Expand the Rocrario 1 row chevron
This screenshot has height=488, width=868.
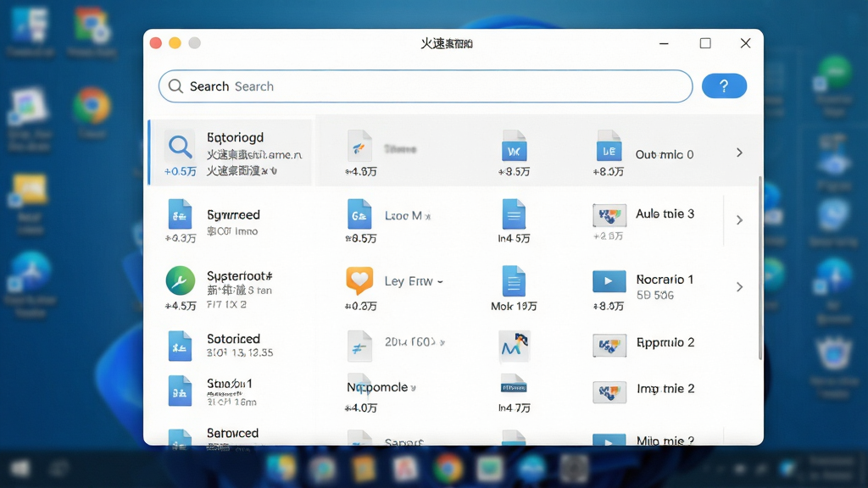[739, 287]
